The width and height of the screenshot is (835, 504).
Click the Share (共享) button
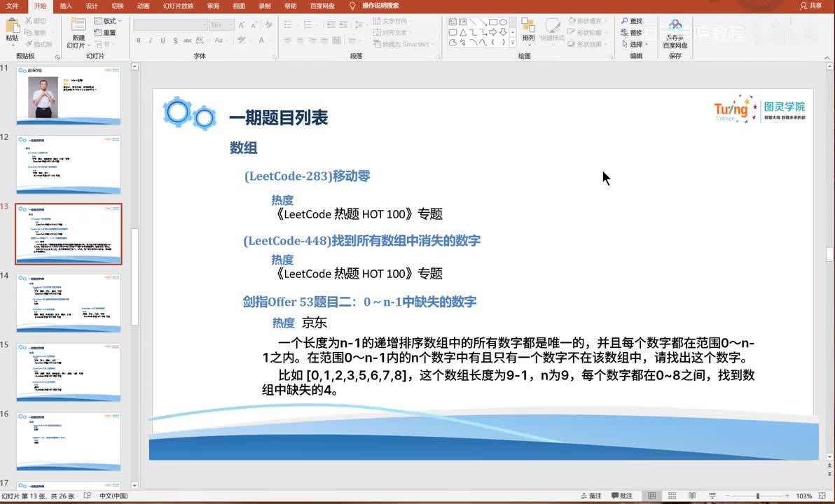coord(811,6)
